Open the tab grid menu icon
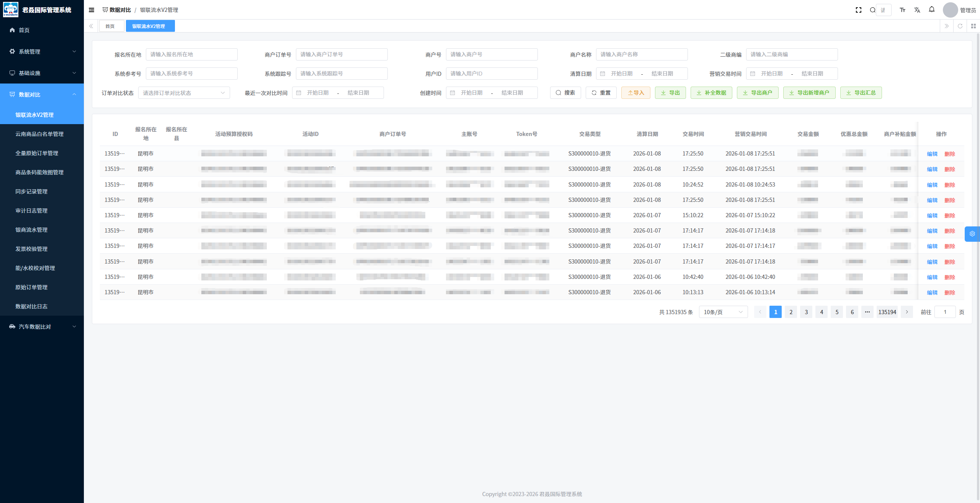 [x=973, y=26]
